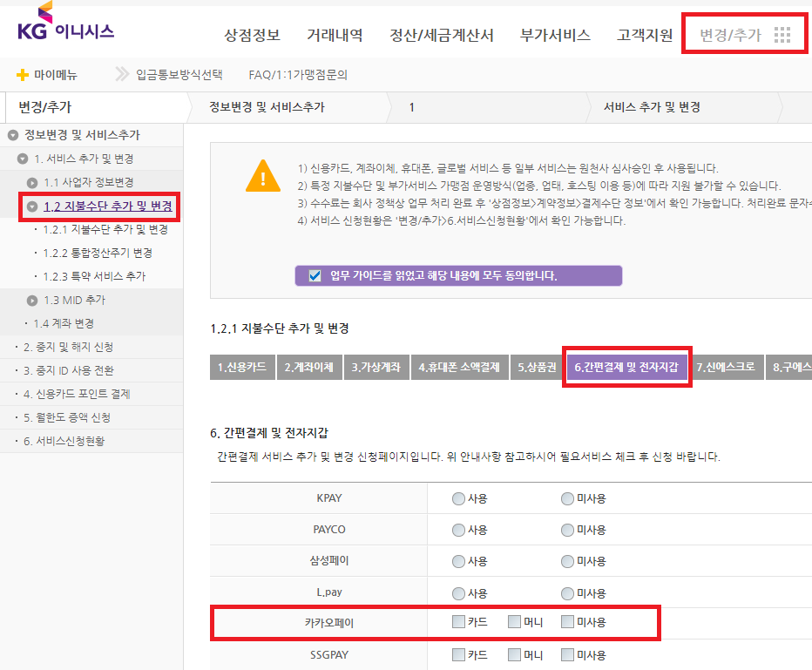The width and height of the screenshot is (812, 670).
Task: Switch to 4.휴대폰 소액결제 tab
Action: (459, 367)
